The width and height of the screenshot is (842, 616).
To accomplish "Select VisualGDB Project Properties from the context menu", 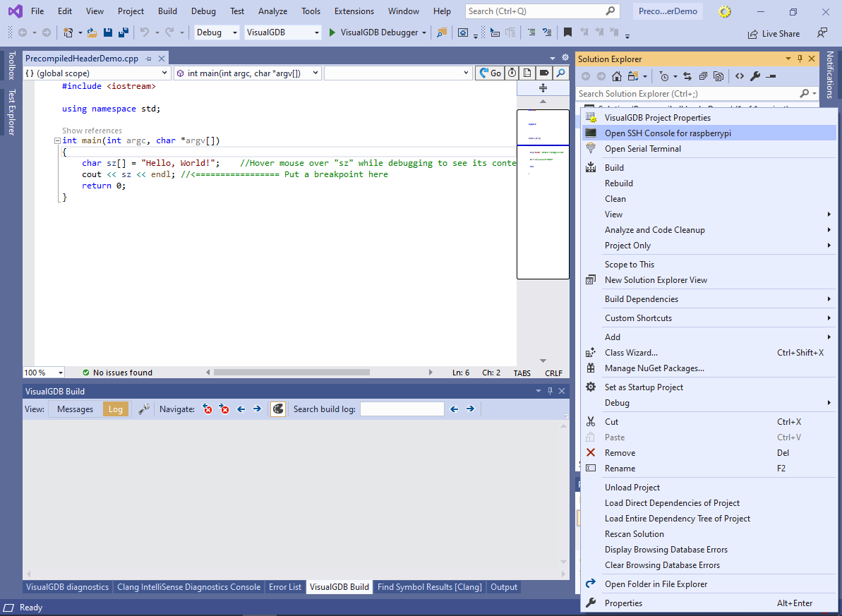I will point(709,118).
